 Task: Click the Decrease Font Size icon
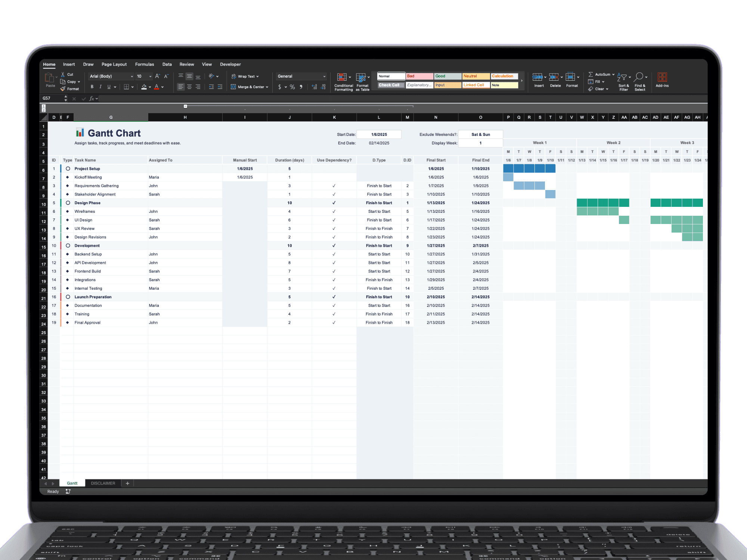pyautogui.click(x=166, y=76)
